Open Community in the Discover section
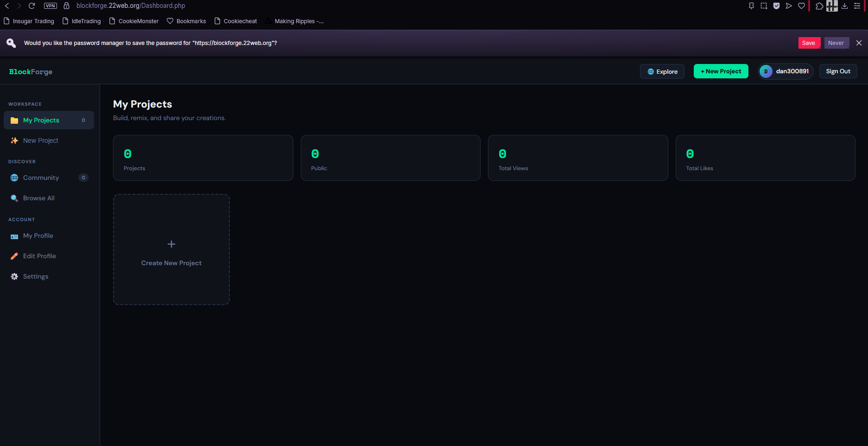 point(41,178)
